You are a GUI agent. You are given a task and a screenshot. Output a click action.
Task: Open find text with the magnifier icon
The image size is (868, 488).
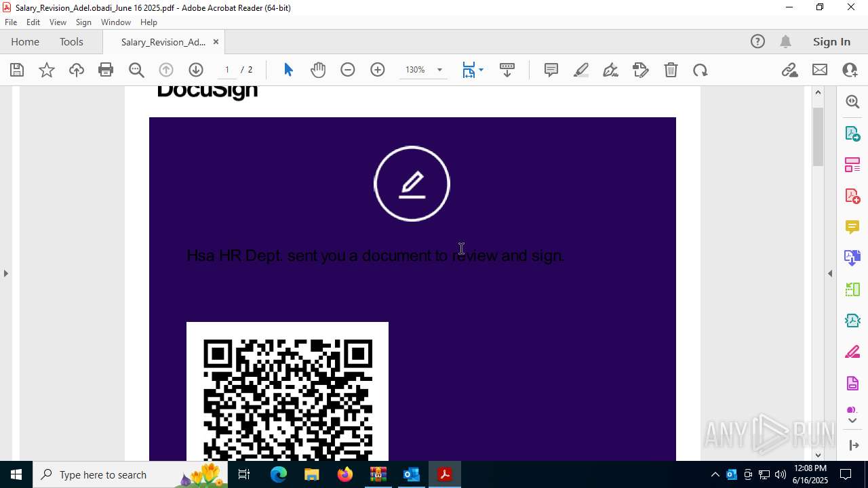pos(136,70)
